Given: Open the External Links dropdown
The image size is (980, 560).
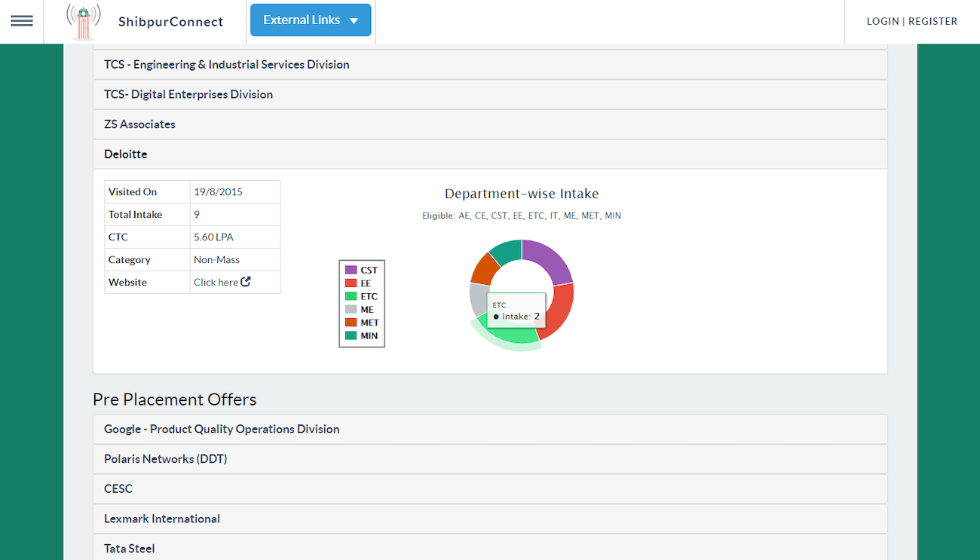Looking at the screenshot, I should pyautogui.click(x=311, y=20).
